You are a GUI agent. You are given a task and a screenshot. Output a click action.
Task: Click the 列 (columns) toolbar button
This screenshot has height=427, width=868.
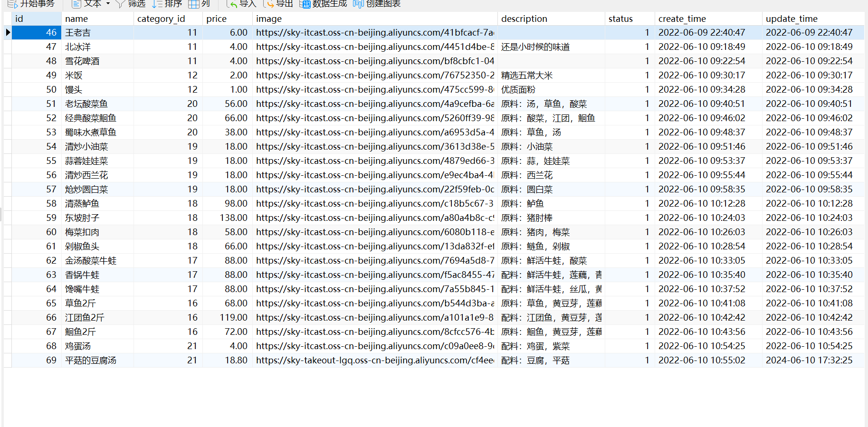click(200, 4)
